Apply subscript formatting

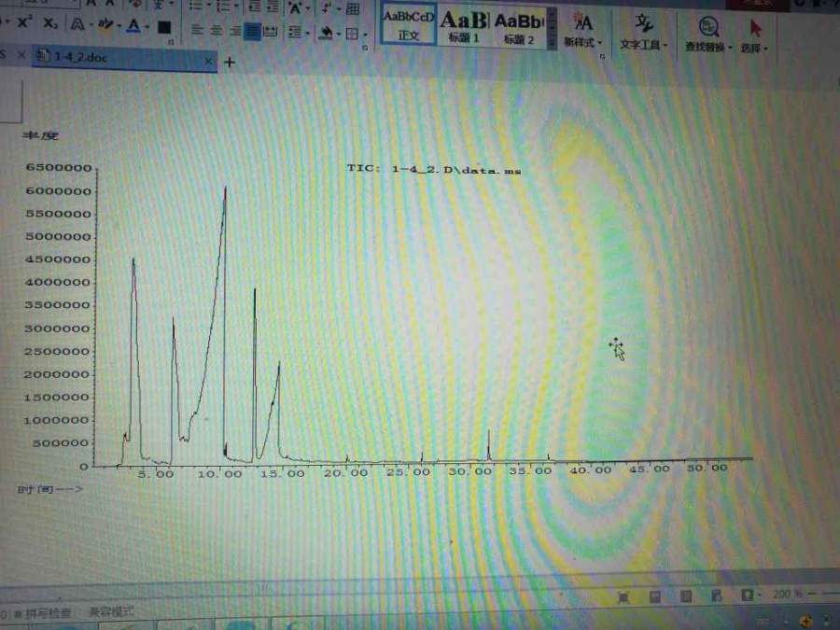click(x=49, y=23)
